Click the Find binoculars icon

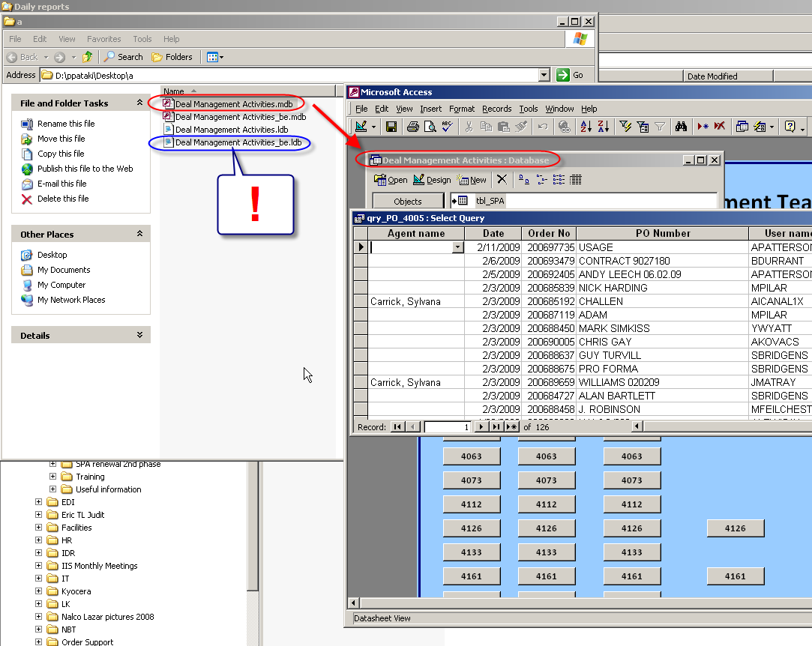(681, 127)
